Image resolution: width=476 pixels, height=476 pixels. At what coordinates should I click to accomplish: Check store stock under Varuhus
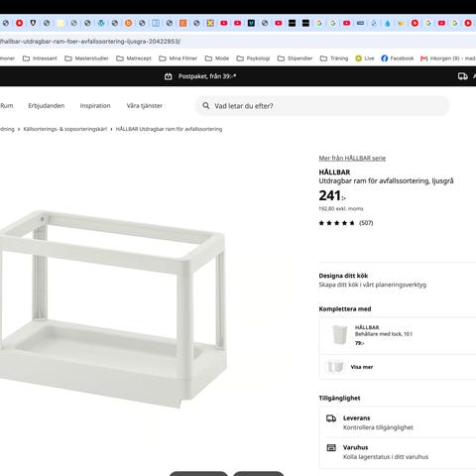(386, 457)
